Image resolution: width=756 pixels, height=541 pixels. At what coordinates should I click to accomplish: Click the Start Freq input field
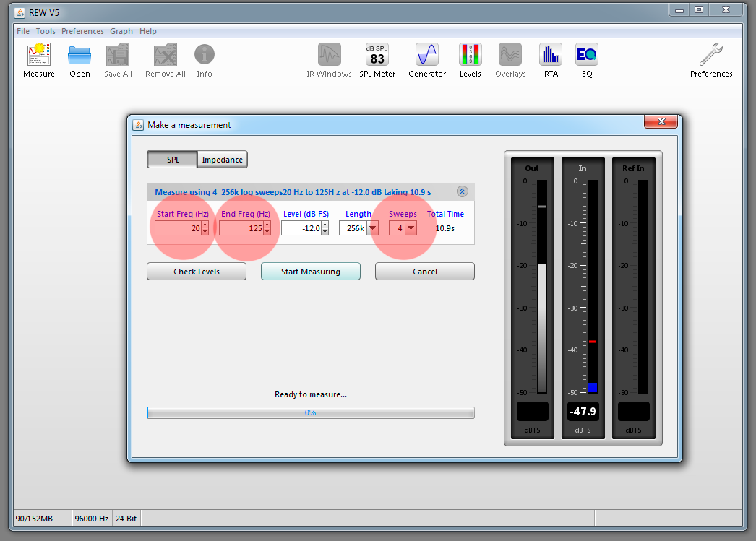point(178,228)
